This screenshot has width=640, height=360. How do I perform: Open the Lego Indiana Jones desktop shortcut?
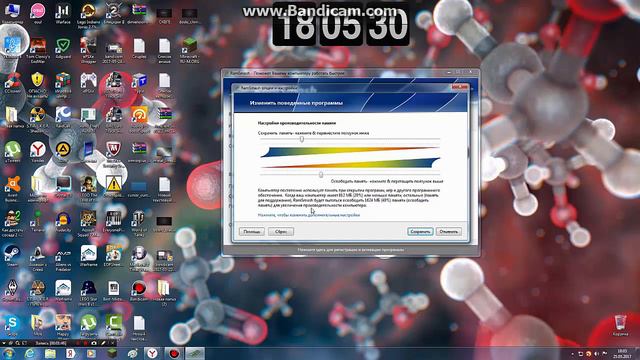[88, 16]
